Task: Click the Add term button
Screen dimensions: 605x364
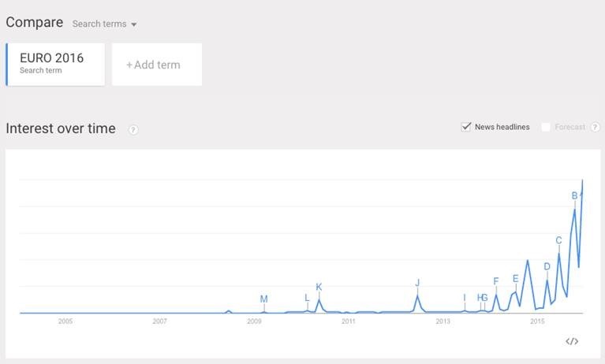Action: pyautogui.click(x=157, y=65)
